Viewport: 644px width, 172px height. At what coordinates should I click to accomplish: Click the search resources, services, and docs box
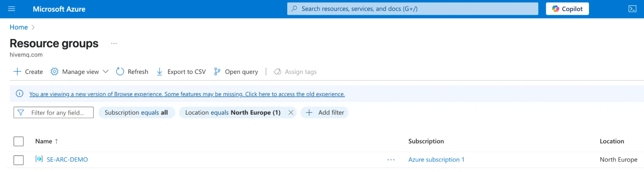[x=413, y=9]
